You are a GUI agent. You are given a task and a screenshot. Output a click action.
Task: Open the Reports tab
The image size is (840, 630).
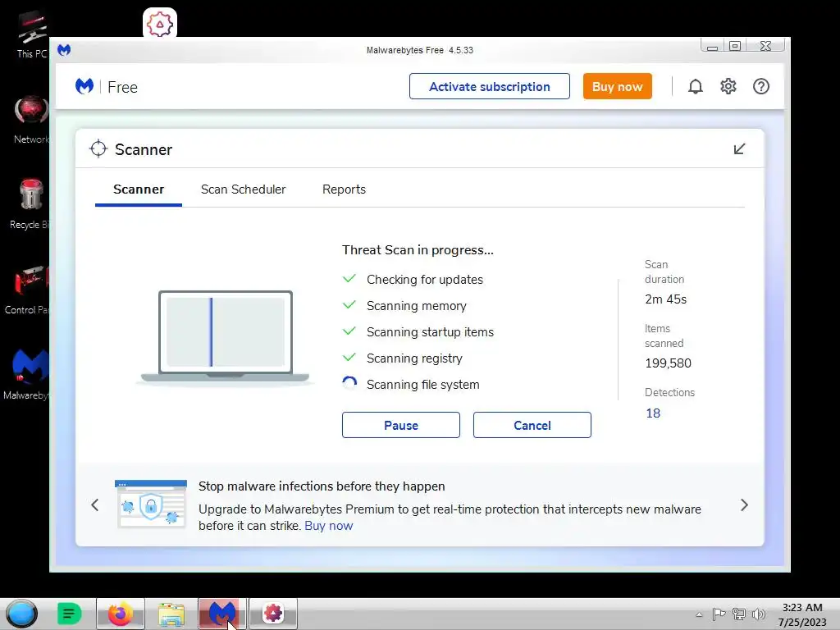[x=344, y=189]
